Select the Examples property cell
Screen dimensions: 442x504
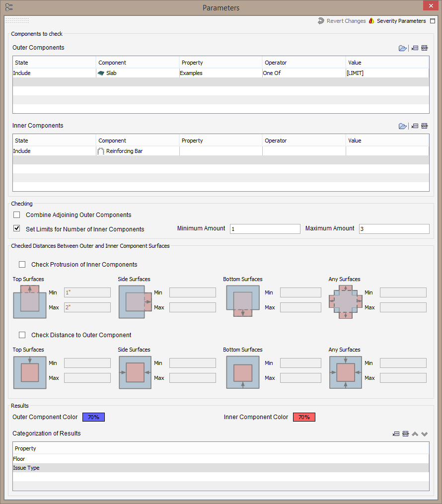point(221,73)
